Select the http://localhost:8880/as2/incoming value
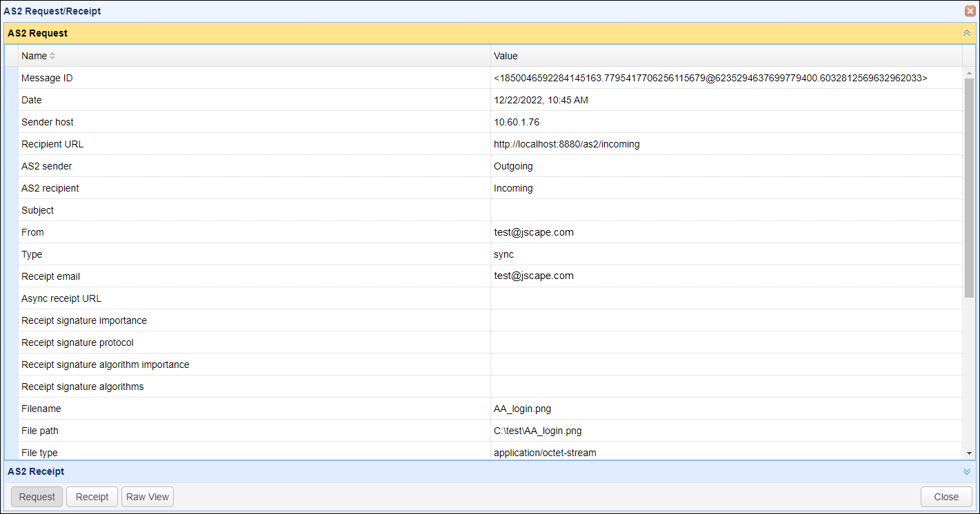 pos(567,144)
